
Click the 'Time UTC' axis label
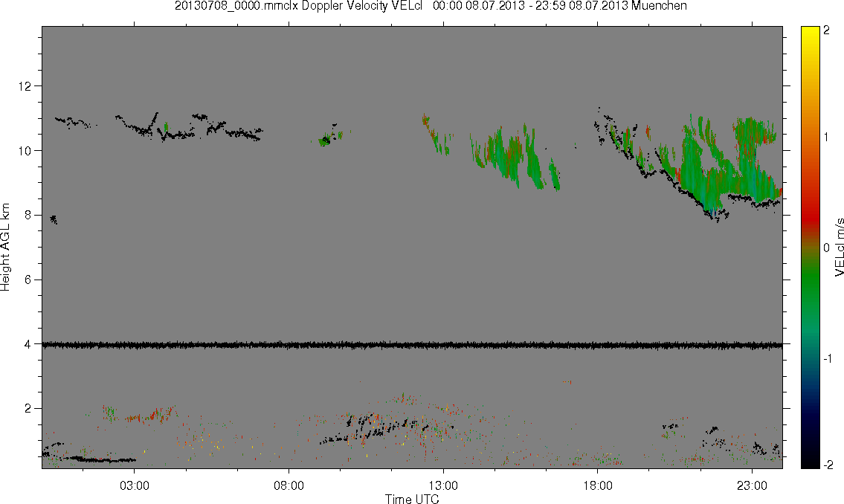[x=412, y=499]
